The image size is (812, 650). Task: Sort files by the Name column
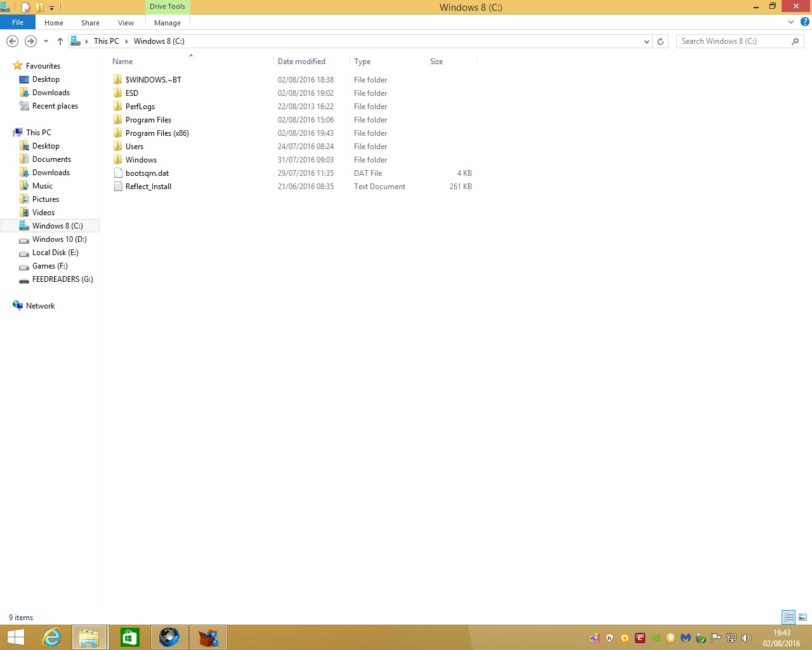122,62
